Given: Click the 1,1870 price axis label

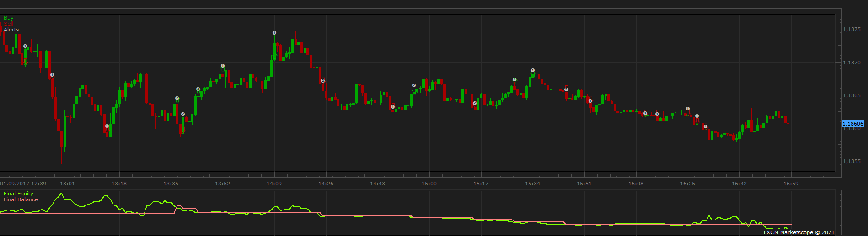Looking at the screenshot, I should pos(852,63).
